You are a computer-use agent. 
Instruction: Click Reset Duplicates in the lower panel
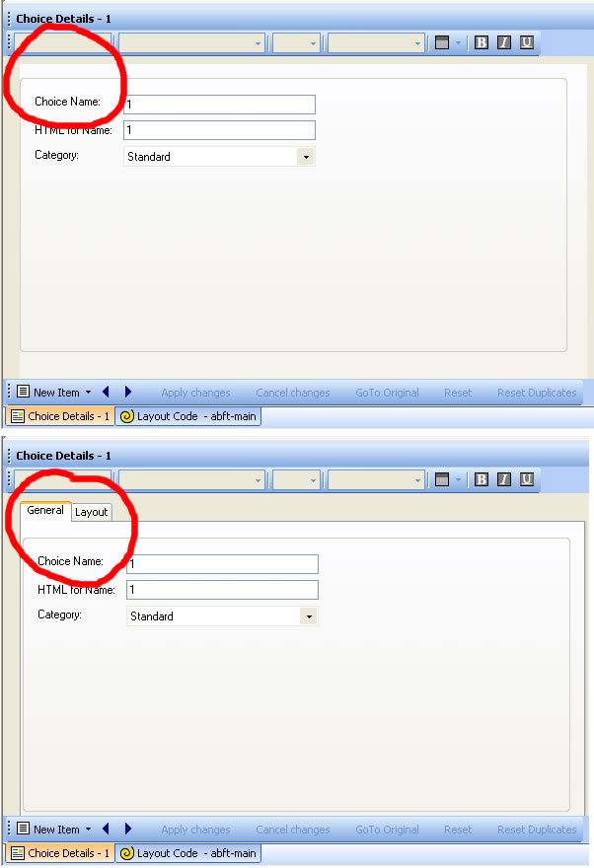tap(537, 831)
